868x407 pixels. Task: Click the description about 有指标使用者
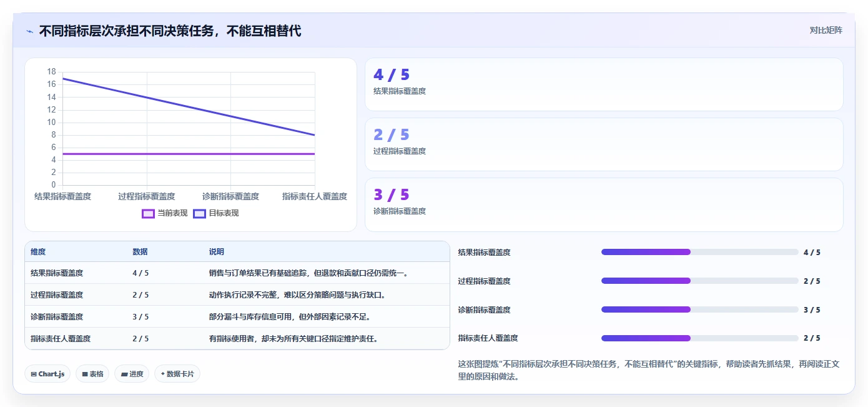[x=295, y=339]
